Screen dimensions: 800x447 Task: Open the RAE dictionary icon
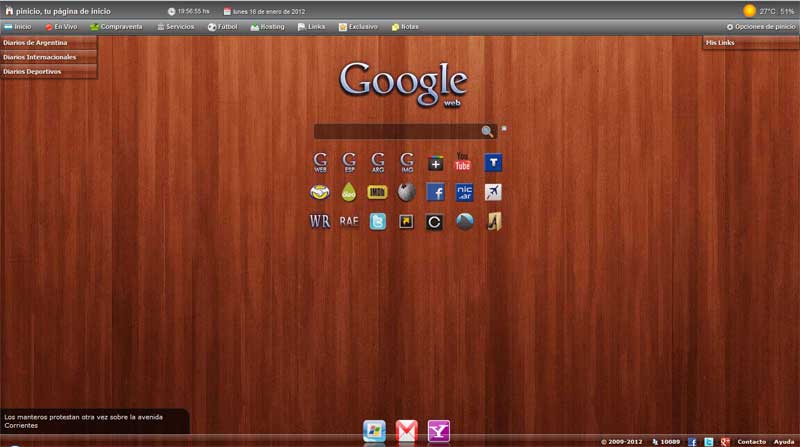(349, 221)
